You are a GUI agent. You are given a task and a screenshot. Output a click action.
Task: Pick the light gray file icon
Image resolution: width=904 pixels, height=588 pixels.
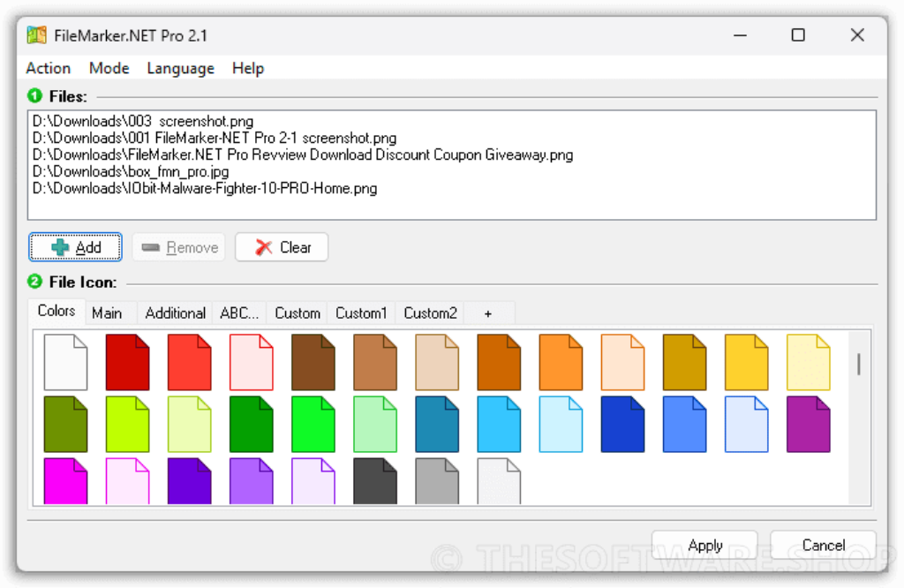pyautogui.click(x=499, y=481)
